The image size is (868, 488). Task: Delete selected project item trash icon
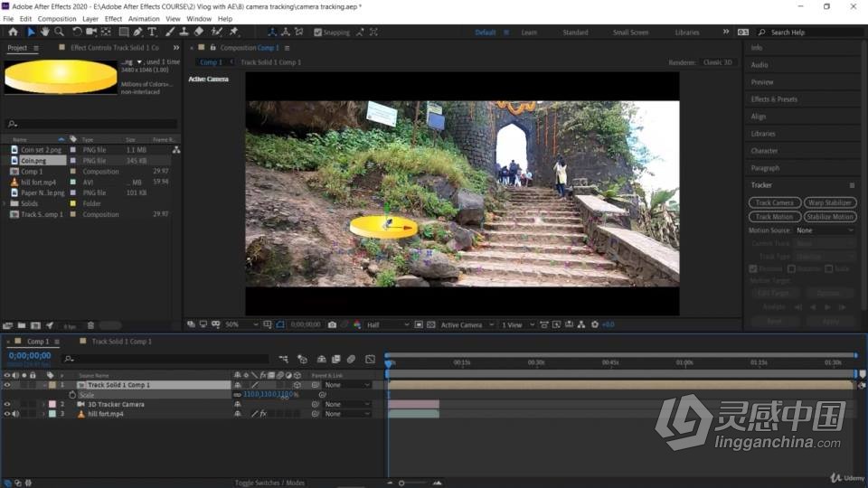tap(90, 326)
